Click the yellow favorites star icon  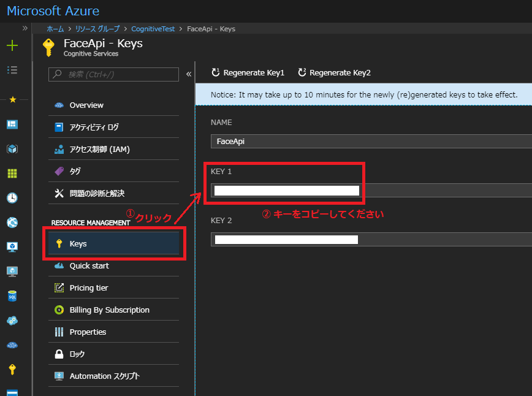point(13,99)
